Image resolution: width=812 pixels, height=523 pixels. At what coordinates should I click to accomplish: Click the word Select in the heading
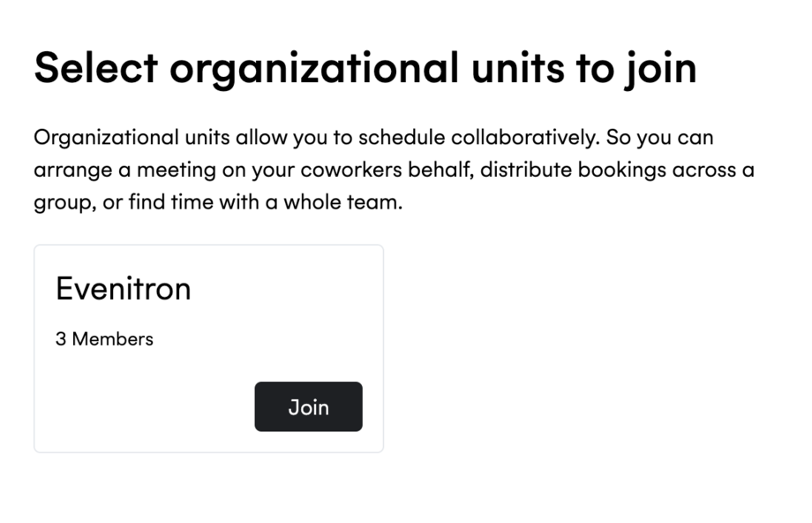tap(96, 68)
